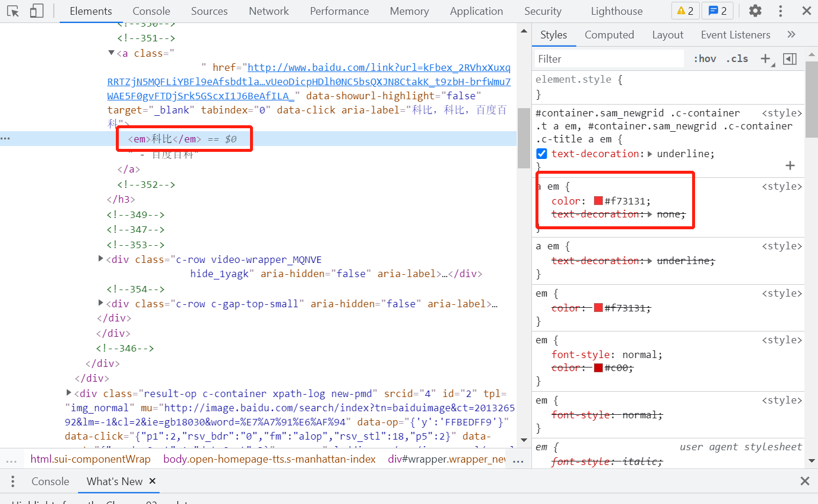Expand the result-op c-container div

(69, 393)
